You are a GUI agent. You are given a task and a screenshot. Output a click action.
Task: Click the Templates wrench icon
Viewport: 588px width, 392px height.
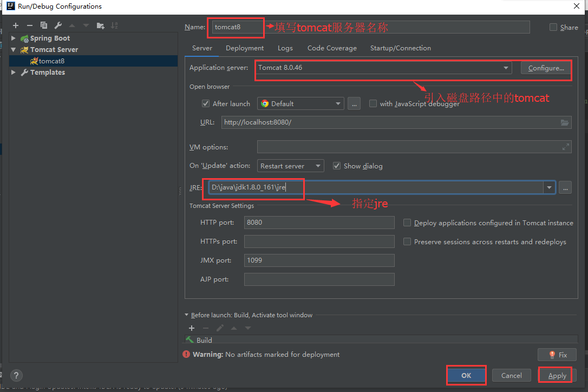click(x=24, y=73)
